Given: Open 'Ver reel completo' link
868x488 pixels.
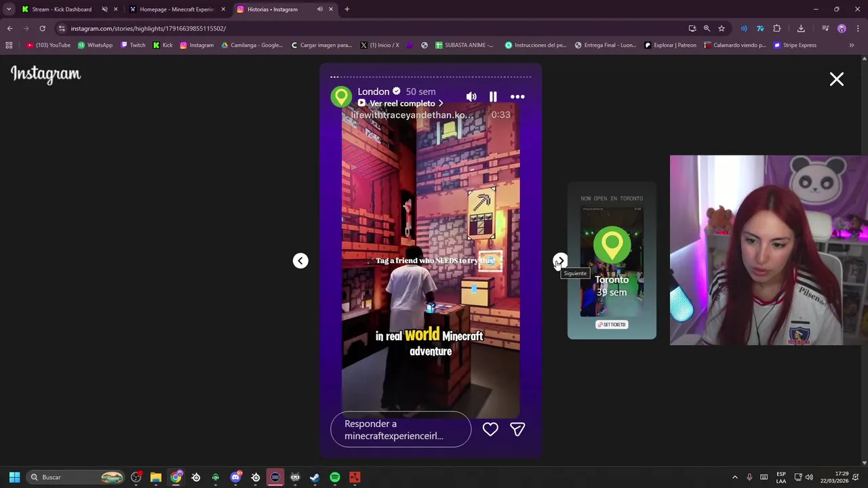Looking at the screenshot, I should click(x=401, y=104).
